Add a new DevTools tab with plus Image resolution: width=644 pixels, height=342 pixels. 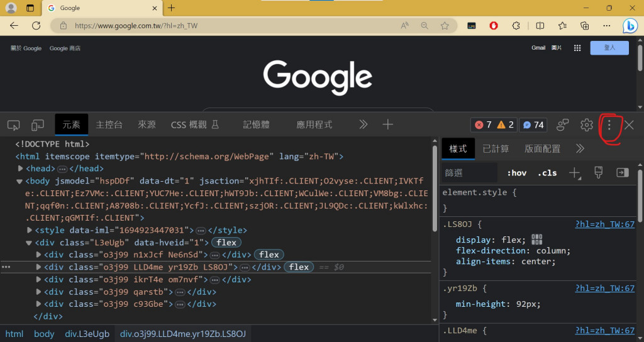pyautogui.click(x=387, y=124)
